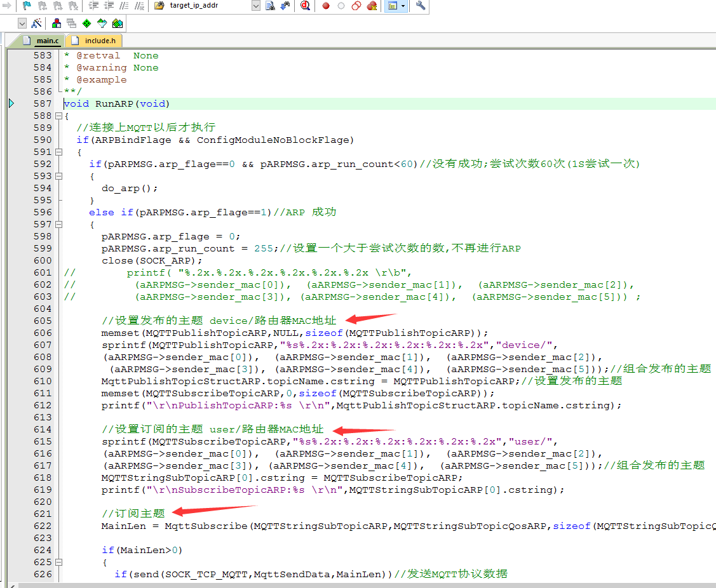
Task: Collapse the code block at line 597
Action: point(58,225)
